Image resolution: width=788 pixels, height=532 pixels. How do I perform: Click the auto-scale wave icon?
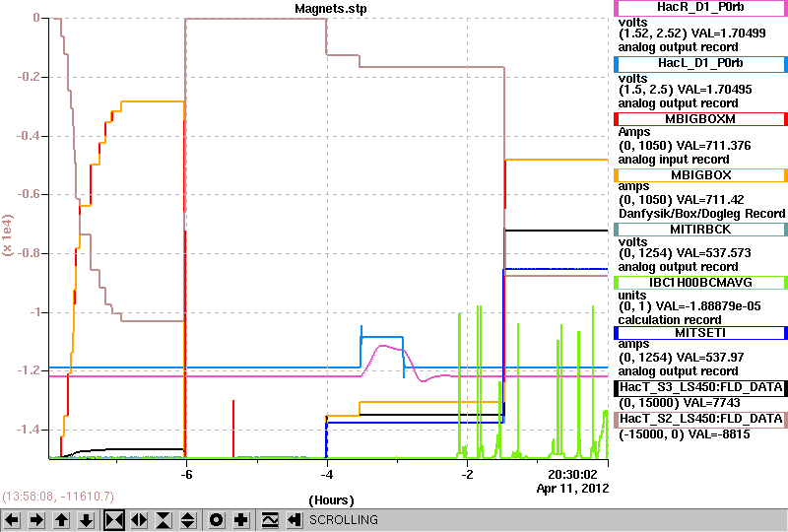coord(270,520)
